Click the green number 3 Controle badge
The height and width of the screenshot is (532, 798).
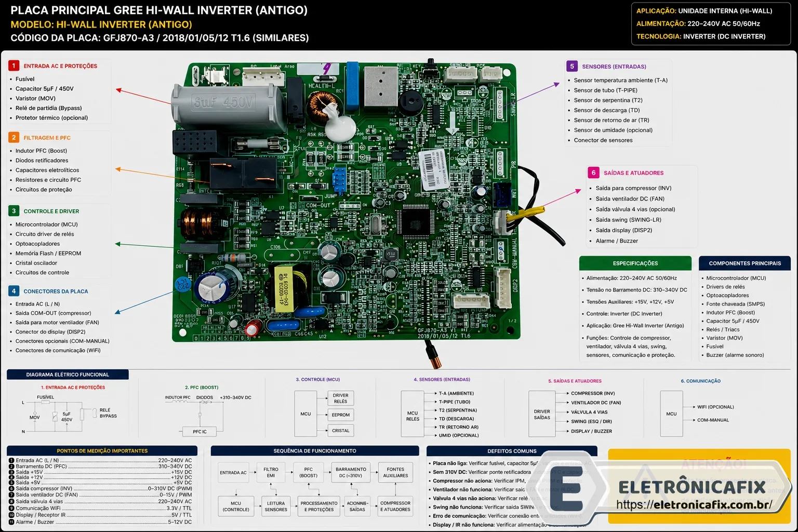coord(14,211)
